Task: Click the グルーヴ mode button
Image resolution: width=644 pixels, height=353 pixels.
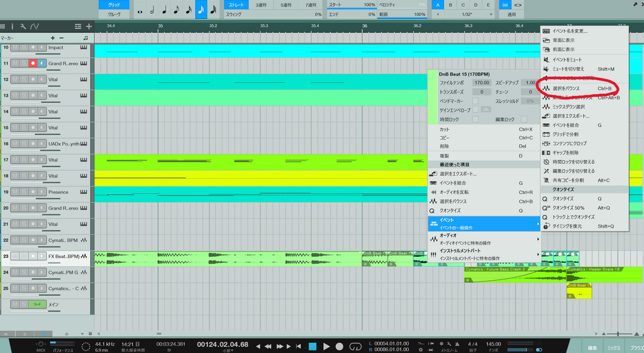Action: tap(114, 14)
